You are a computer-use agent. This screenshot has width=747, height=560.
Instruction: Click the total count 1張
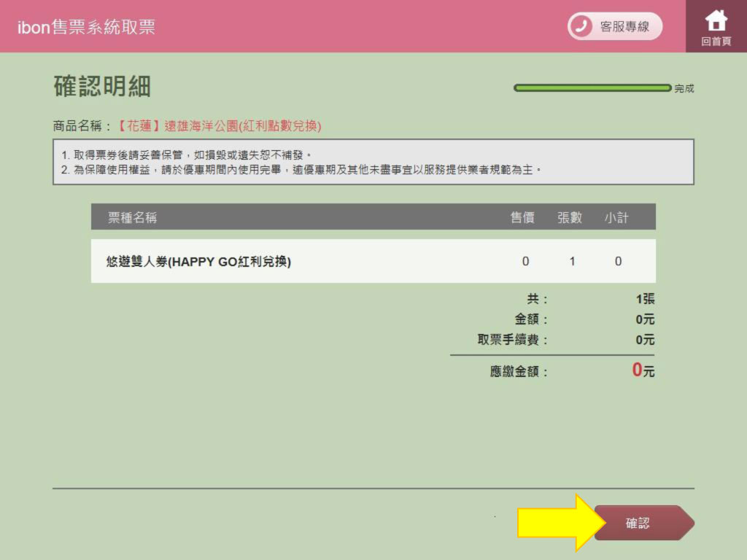[x=645, y=299]
